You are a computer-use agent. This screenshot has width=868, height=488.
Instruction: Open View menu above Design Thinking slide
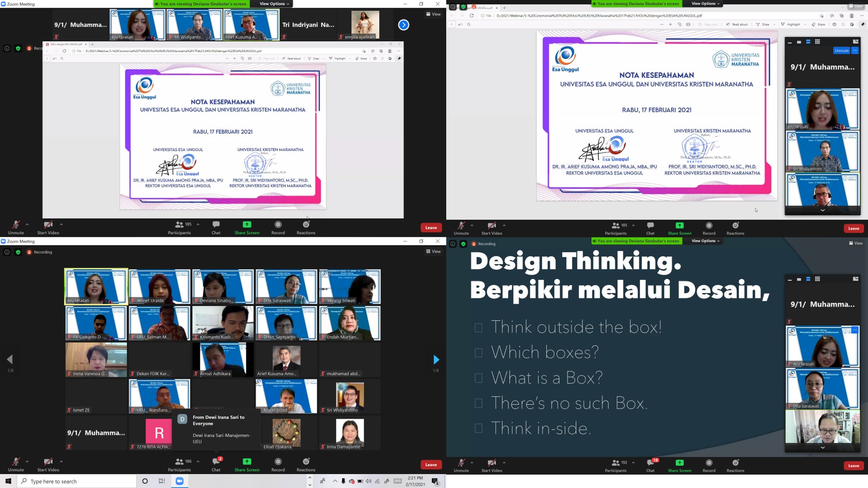[856, 243]
